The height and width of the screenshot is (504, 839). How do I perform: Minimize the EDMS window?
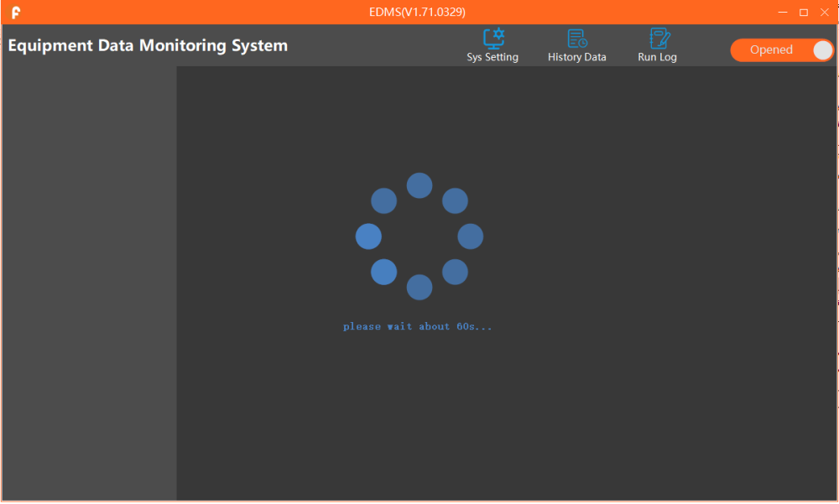coord(783,12)
